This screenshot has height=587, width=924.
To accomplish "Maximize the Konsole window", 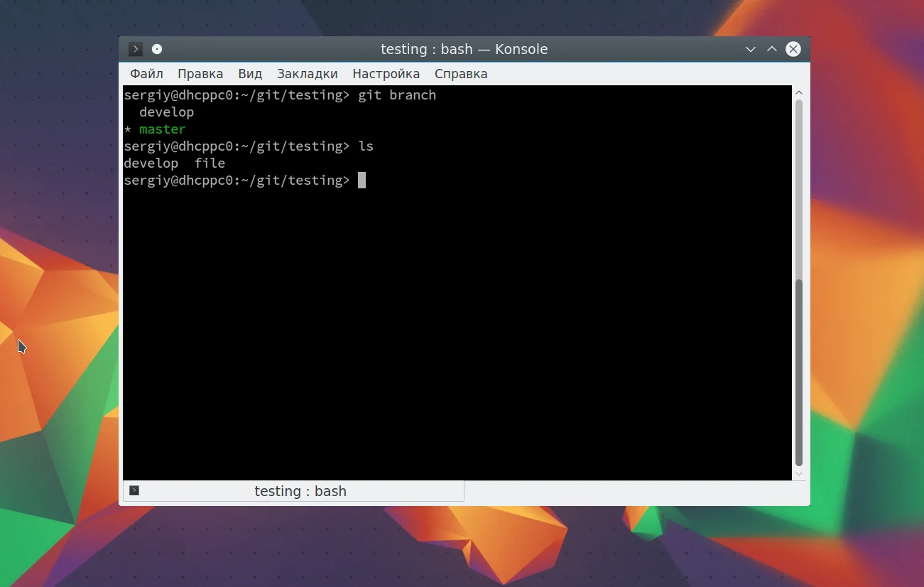I will pos(772,49).
